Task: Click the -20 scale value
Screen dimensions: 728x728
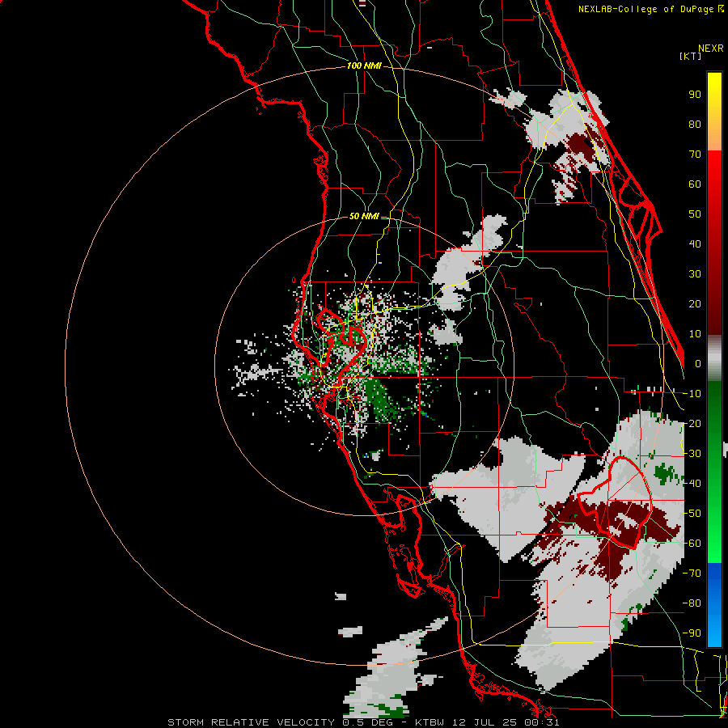Action: pyautogui.click(x=692, y=424)
